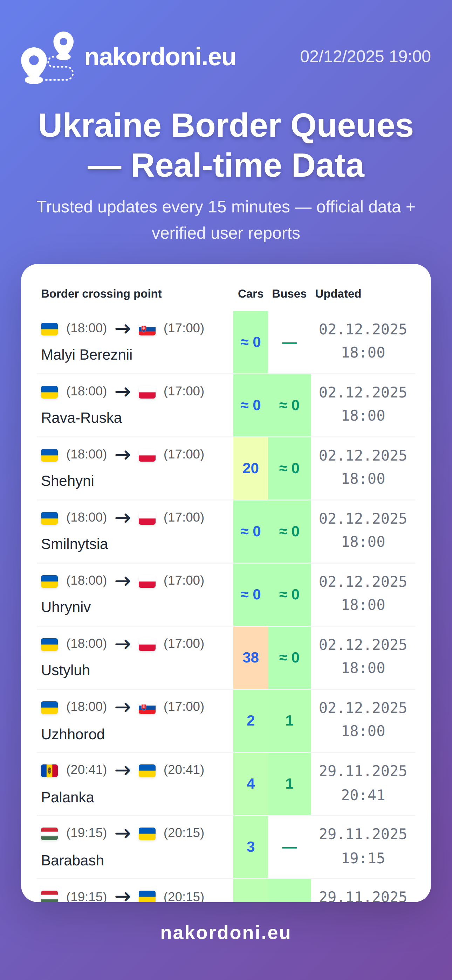Click the orange 38 cars cell for Ustyluh
Viewport: 452px width, 980px height.
tap(250, 658)
